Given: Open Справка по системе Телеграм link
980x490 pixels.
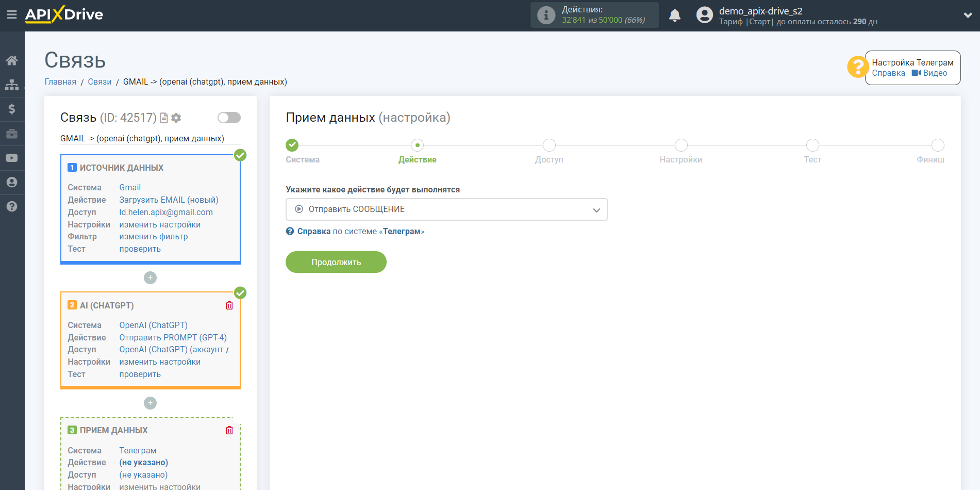Looking at the screenshot, I should tap(355, 231).
